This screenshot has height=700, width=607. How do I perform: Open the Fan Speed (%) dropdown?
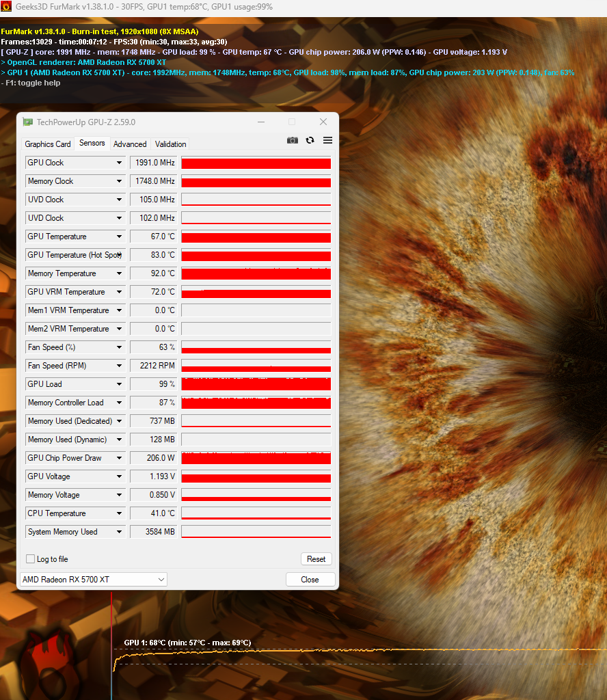[x=119, y=347]
